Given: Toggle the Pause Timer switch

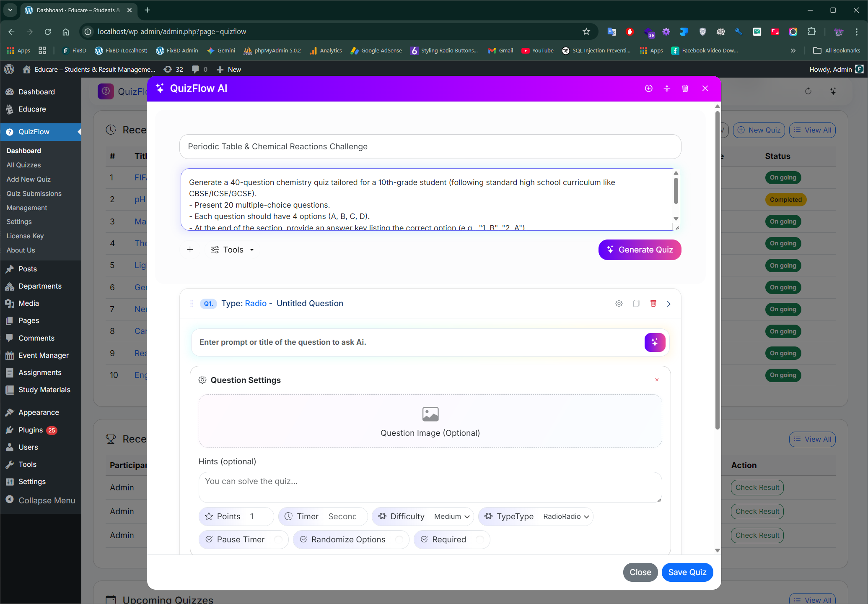Looking at the screenshot, I should [278, 540].
